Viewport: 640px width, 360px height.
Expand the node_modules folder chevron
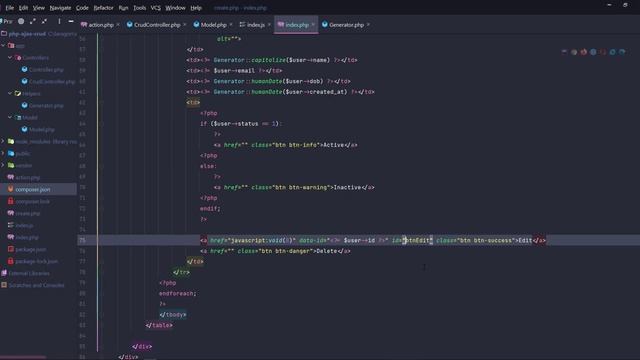(x=3, y=141)
